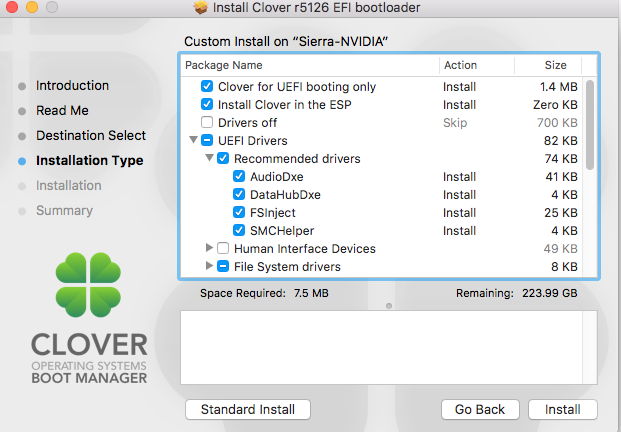Expand File System drivers group

210,266
